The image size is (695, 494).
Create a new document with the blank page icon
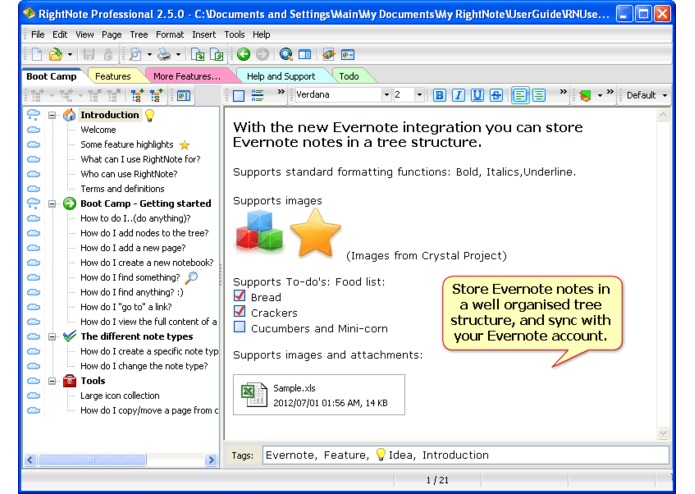pos(37,54)
